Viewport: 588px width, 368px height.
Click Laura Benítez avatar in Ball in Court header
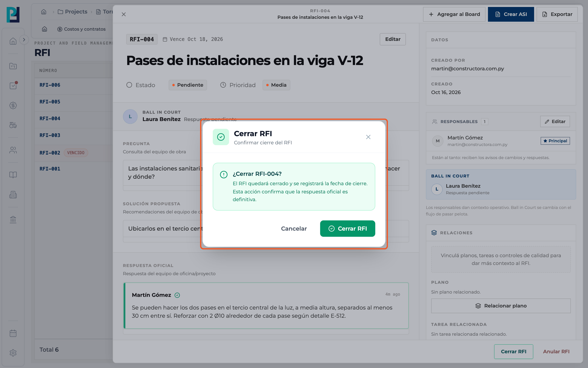[x=130, y=117]
